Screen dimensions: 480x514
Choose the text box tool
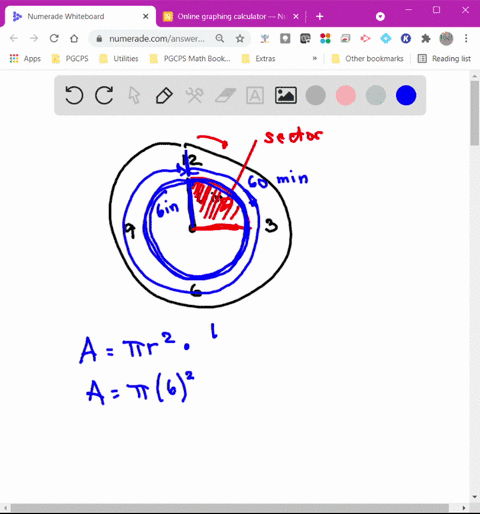(x=255, y=95)
